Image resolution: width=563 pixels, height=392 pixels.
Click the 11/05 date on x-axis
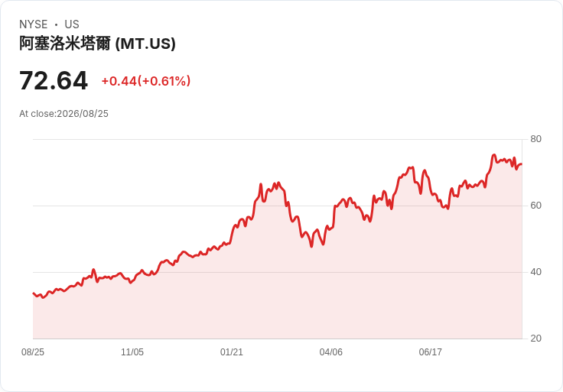(132, 352)
